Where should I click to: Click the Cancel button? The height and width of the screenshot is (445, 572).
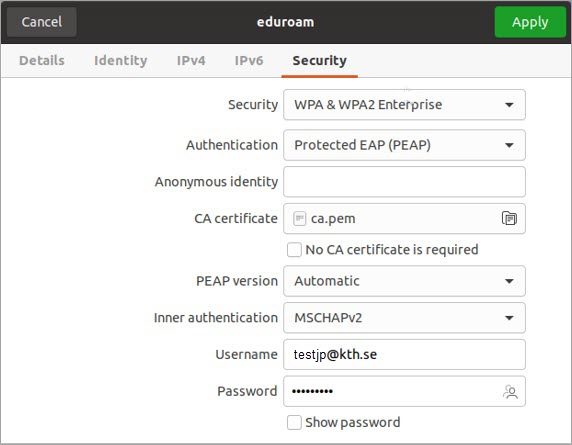coord(42,22)
